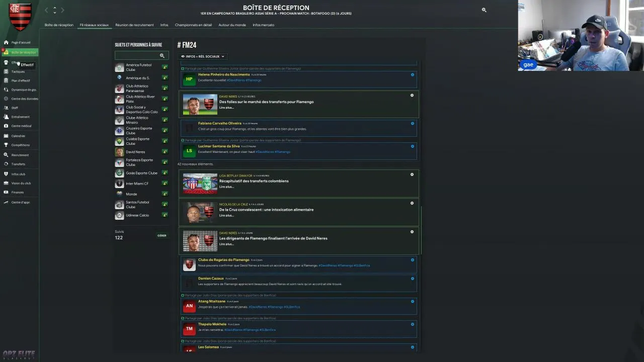The image size is (644, 362).
Task: Read more on Nicolás de la Cruz article
Action: click(x=226, y=215)
